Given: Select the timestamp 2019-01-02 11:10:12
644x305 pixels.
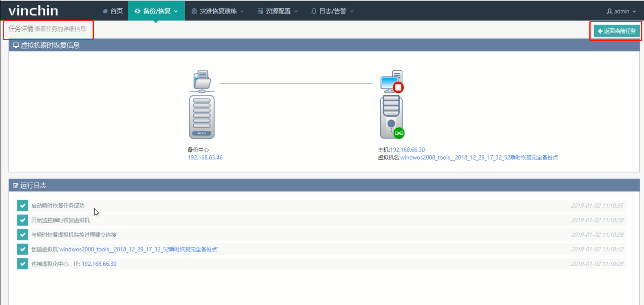Looking at the screenshot, I should pyautogui.click(x=597, y=249).
